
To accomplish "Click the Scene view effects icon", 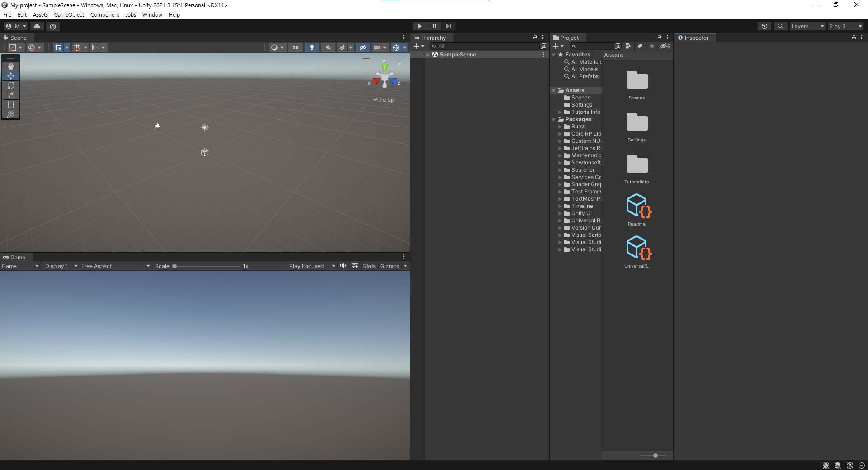I will [x=342, y=47].
